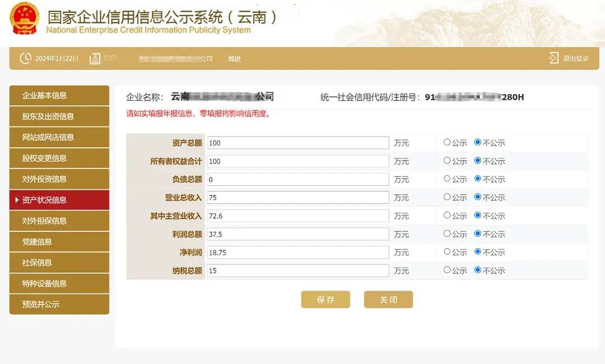Click the user profile icon in header
The image size is (605, 364).
(95, 59)
